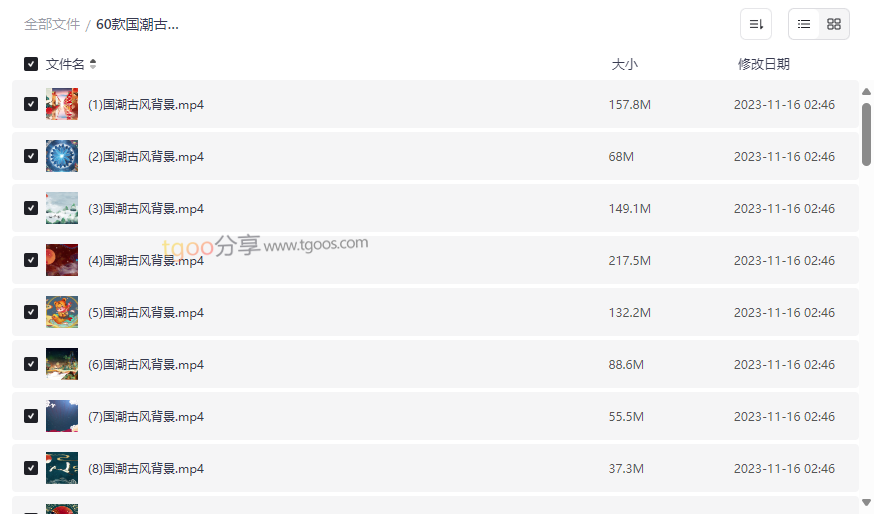Open thumbnail of (5)国潮古风背景.mp4
The image size is (874, 514).
click(x=62, y=312)
